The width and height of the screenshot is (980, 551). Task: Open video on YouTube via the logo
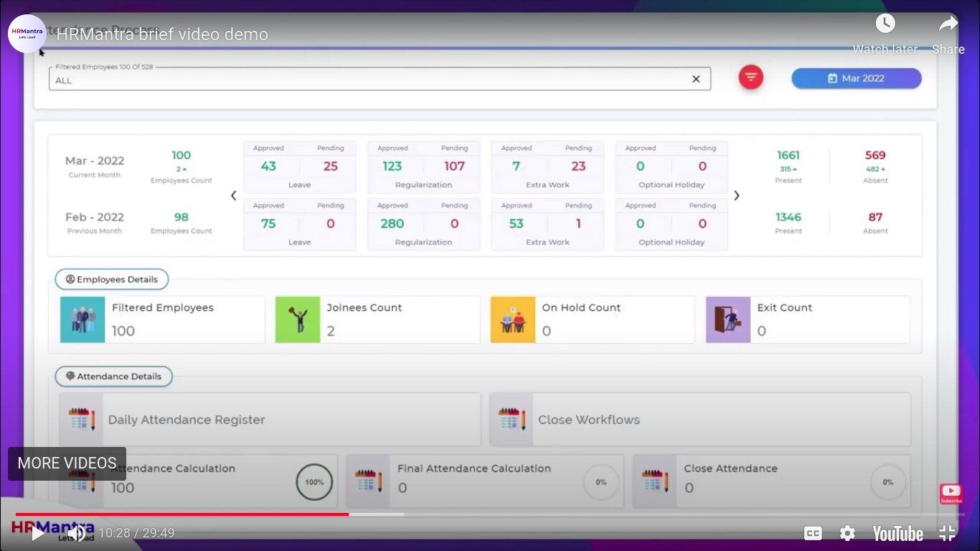tap(897, 533)
